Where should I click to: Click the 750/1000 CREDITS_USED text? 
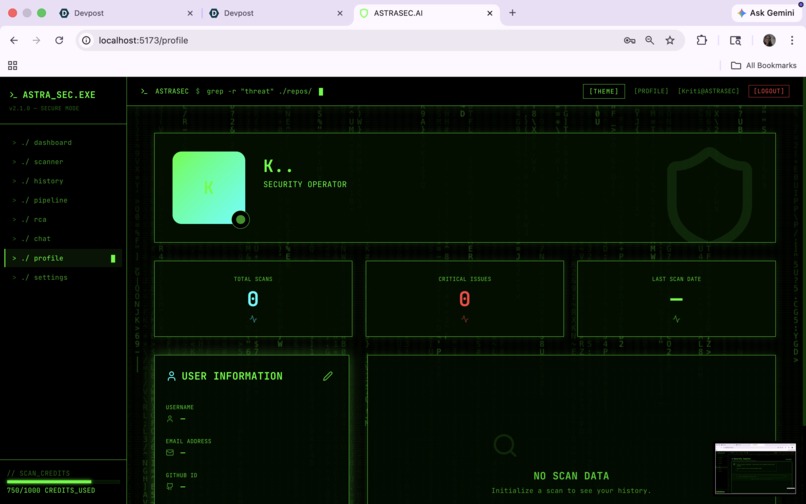coord(51,491)
